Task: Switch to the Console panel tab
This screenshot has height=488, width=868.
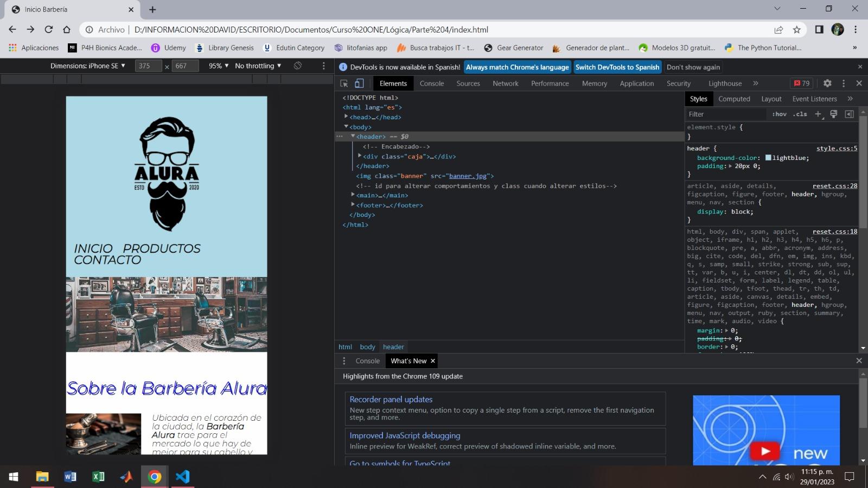Action: coord(432,84)
